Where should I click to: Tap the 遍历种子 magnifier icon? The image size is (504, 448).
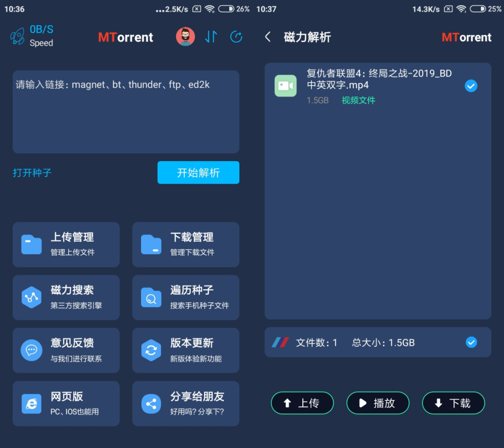click(x=151, y=297)
